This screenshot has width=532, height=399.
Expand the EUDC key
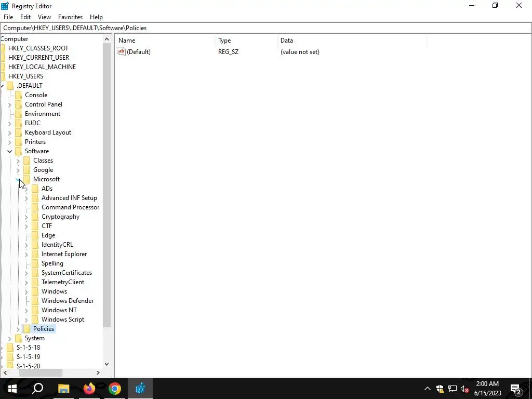pos(10,123)
